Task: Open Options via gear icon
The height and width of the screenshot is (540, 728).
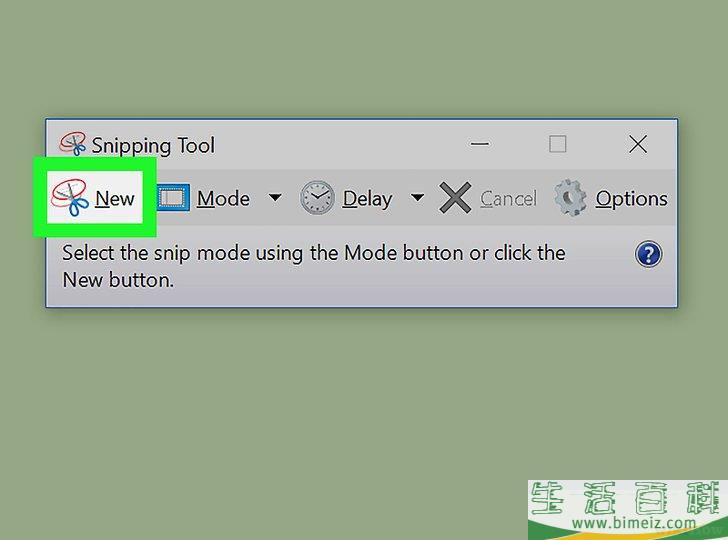Action: tap(570, 198)
